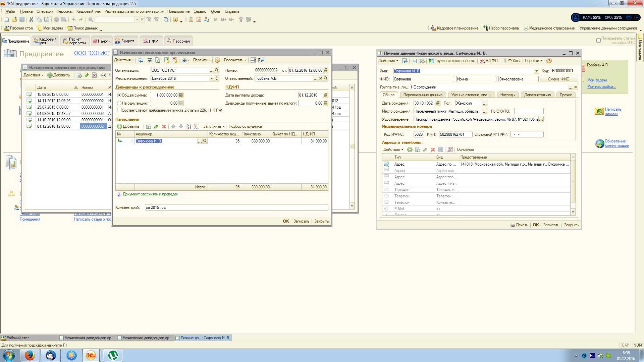The height and width of the screenshot is (362, 644).
Task: Open the Calculator icon in main toolbar
Action: (x=191, y=19)
